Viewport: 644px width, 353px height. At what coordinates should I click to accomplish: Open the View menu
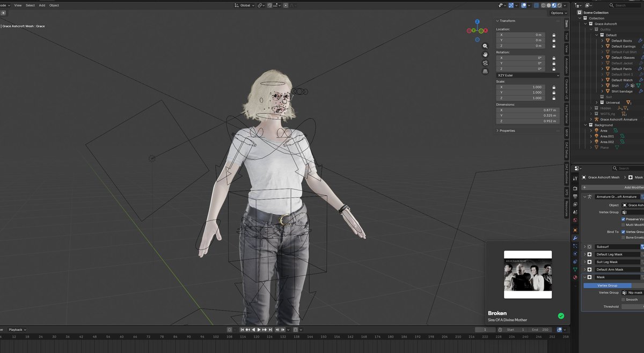[x=18, y=5]
